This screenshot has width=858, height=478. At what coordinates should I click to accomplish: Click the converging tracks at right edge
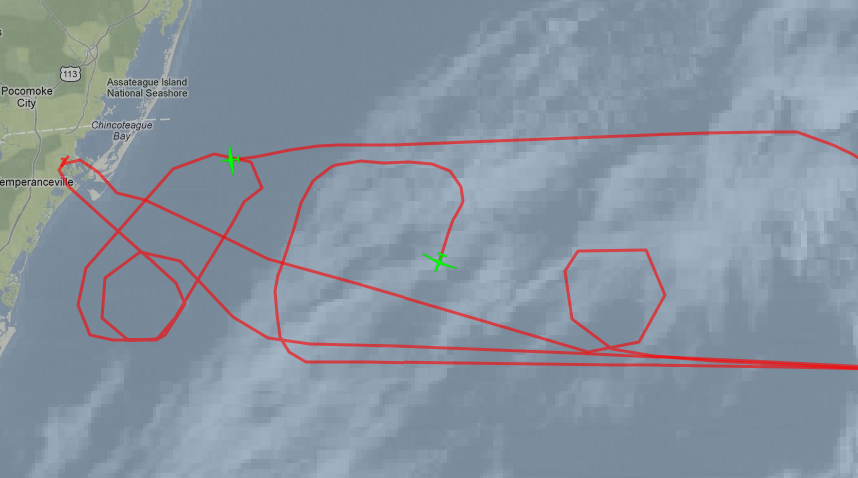coord(843,366)
